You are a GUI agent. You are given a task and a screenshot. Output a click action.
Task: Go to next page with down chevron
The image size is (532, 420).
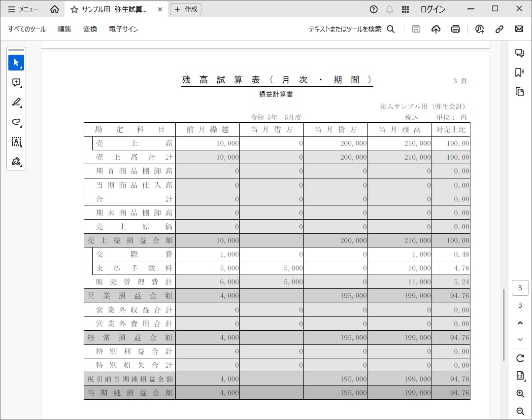520,339
